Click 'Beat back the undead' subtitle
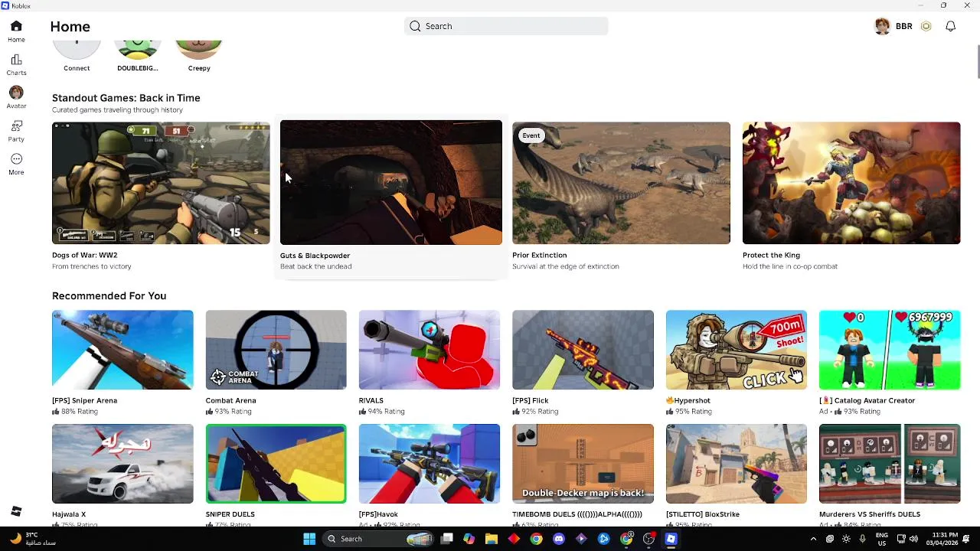The width and height of the screenshot is (980, 551). point(315,266)
